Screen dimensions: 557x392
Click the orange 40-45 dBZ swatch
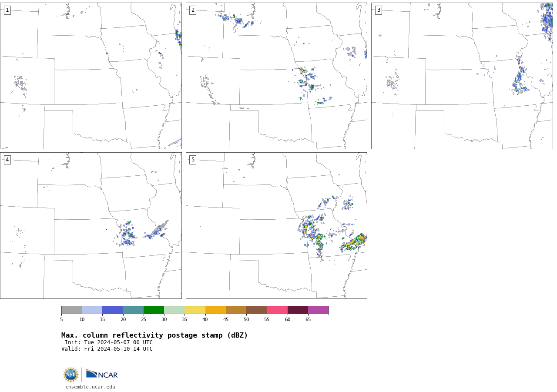[215, 310]
